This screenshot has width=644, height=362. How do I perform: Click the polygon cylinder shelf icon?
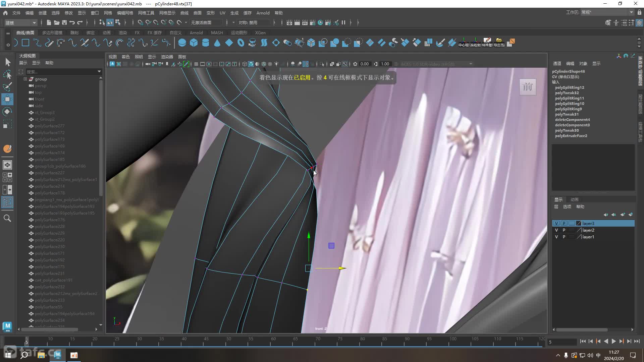pyautogui.click(x=206, y=43)
